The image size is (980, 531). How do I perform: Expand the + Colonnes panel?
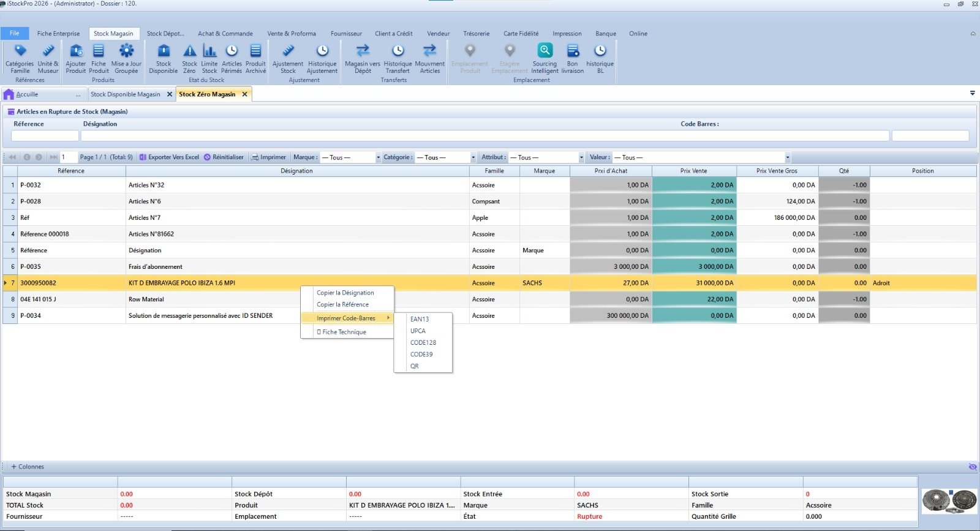(28, 467)
